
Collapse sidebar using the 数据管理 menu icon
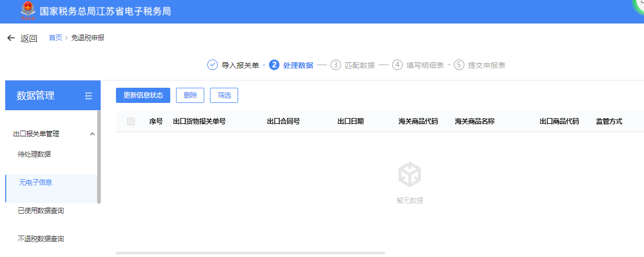[88, 96]
